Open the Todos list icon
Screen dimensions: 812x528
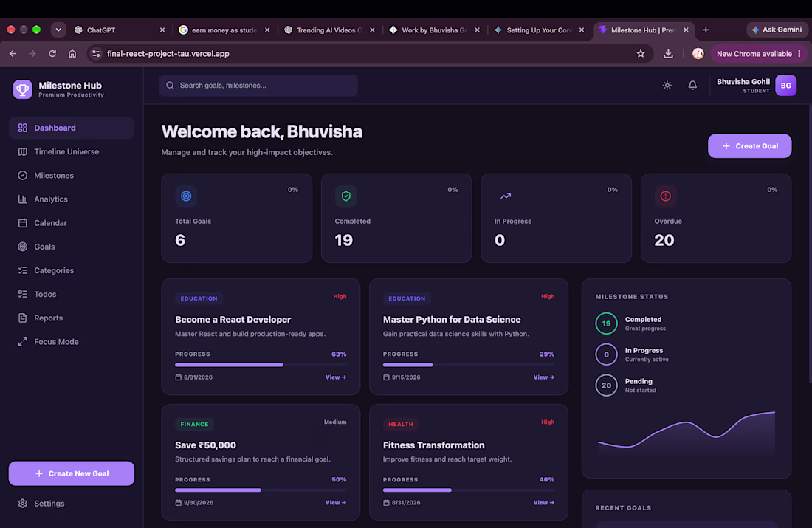pos(22,295)
